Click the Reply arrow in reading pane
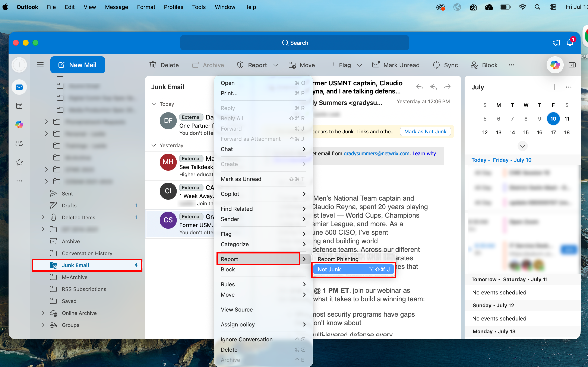The image size is (588, 367). pos(420,87)
